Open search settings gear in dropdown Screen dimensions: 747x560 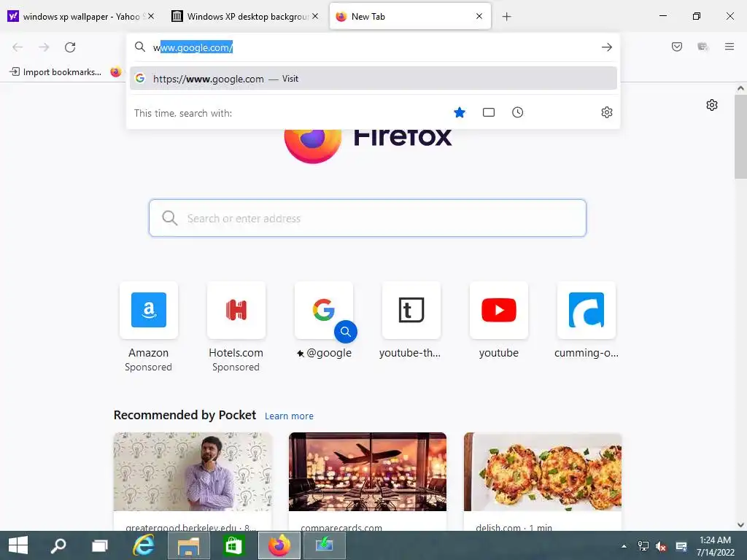(x=606, y=112)
